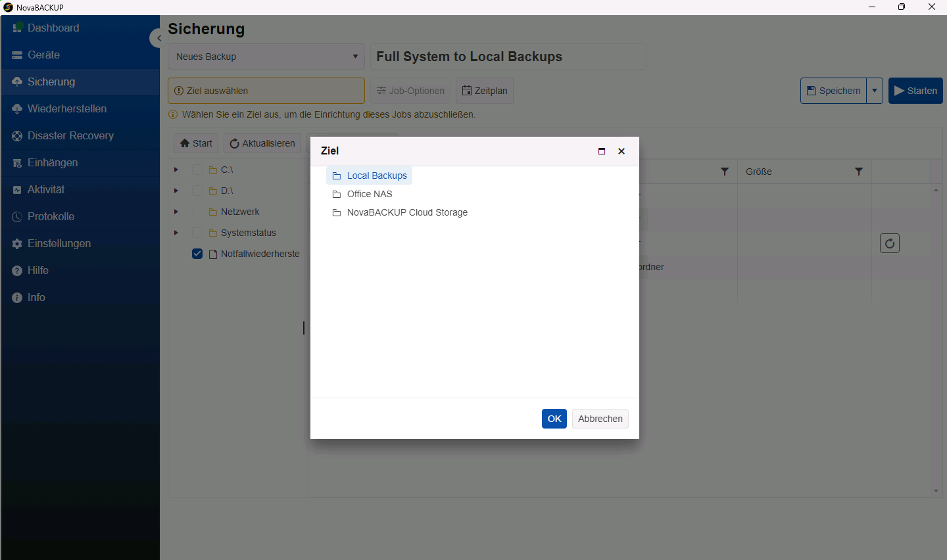Click Abbrechen in the Ziel dialog
The height and width of the screenshot is (560, 947).
point(600,419)
